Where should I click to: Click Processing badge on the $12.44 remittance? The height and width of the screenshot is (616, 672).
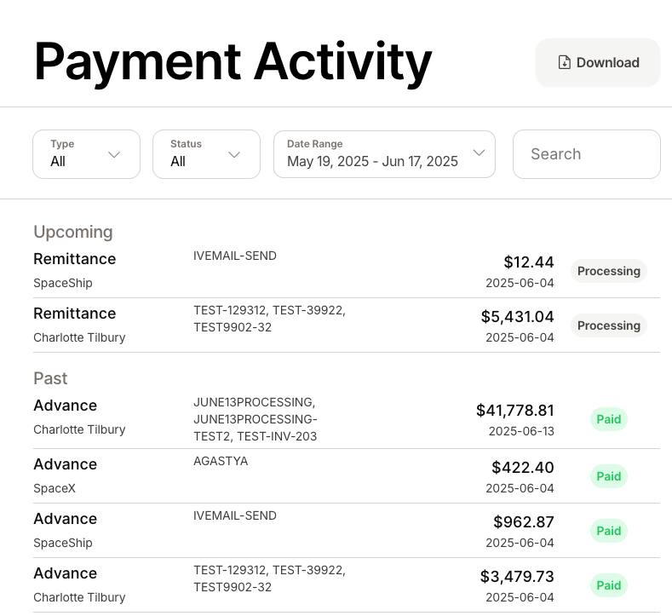point(609,271)
